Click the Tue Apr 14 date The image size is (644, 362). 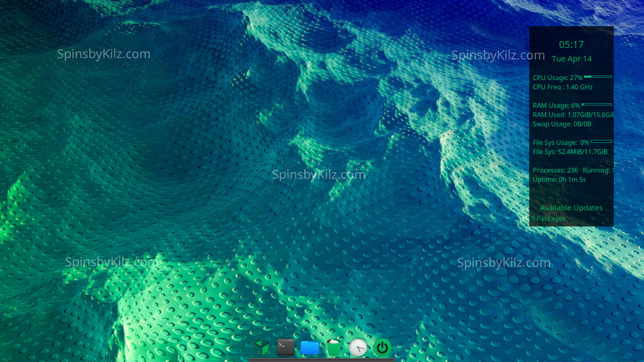[x=572, y=59]
